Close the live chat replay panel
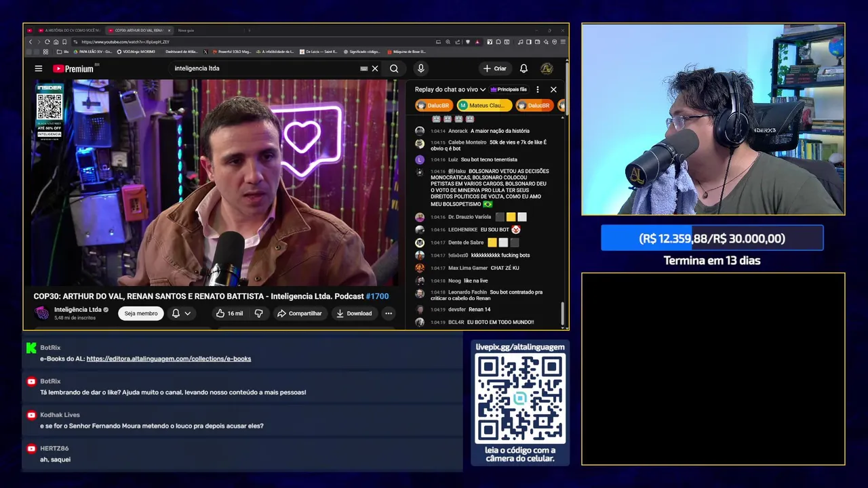The width and height of the screenshot is (868, 488). pos(553,89)
